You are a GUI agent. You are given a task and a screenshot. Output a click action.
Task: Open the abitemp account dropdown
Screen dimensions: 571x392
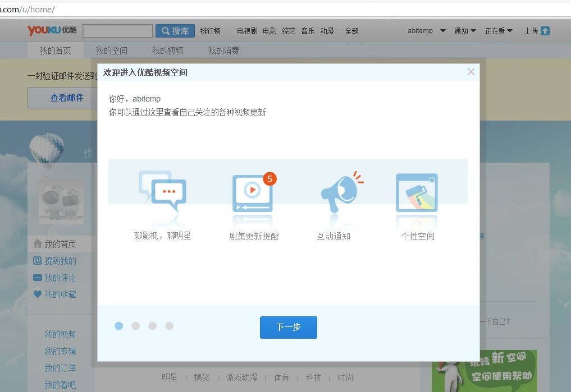point(421,31)
